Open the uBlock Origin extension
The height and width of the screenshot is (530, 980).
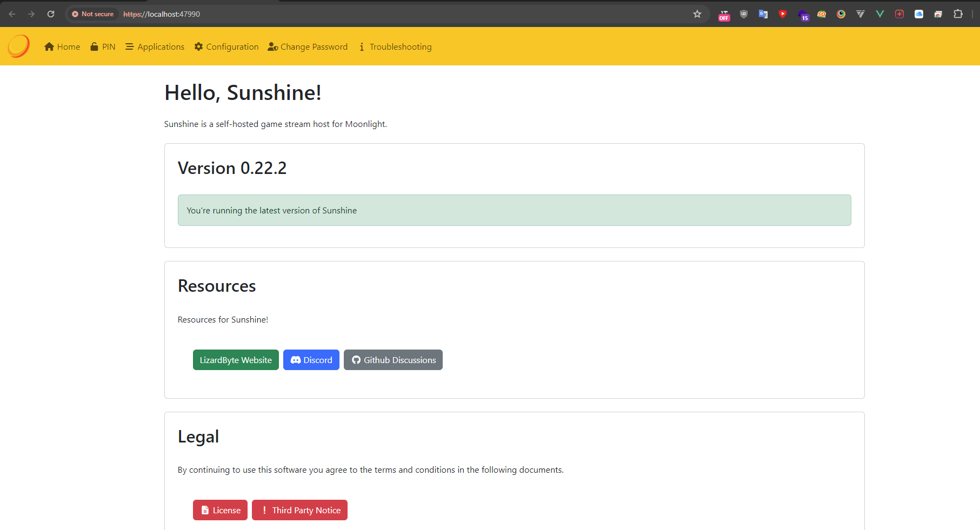point(744,14)
